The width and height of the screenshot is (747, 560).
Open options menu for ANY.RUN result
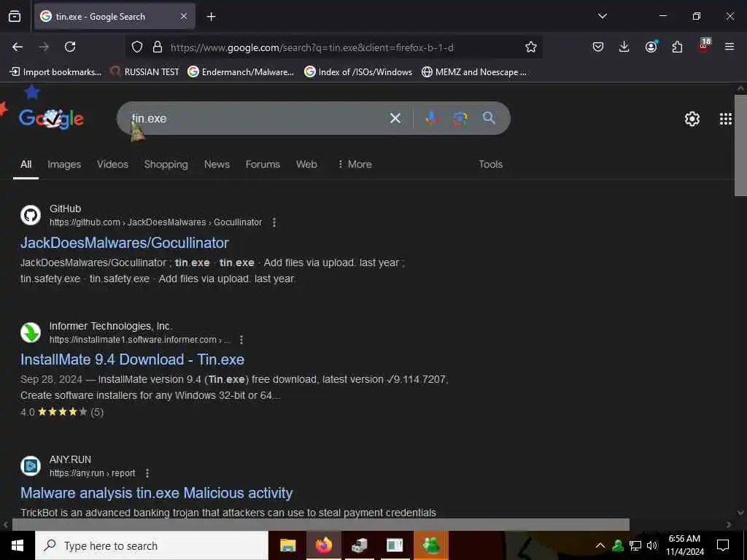[x=147, y=472]
